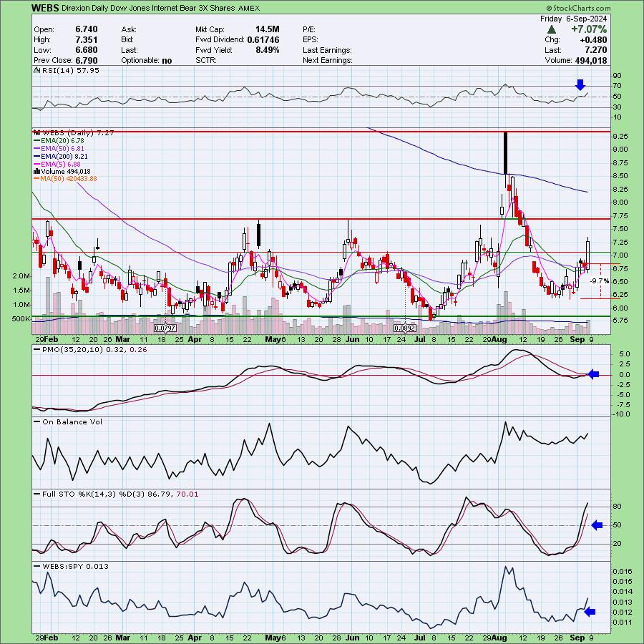Click the 0.0797 dividend marker label
This screenshot has width=644, height=644.
click(165, 328)
